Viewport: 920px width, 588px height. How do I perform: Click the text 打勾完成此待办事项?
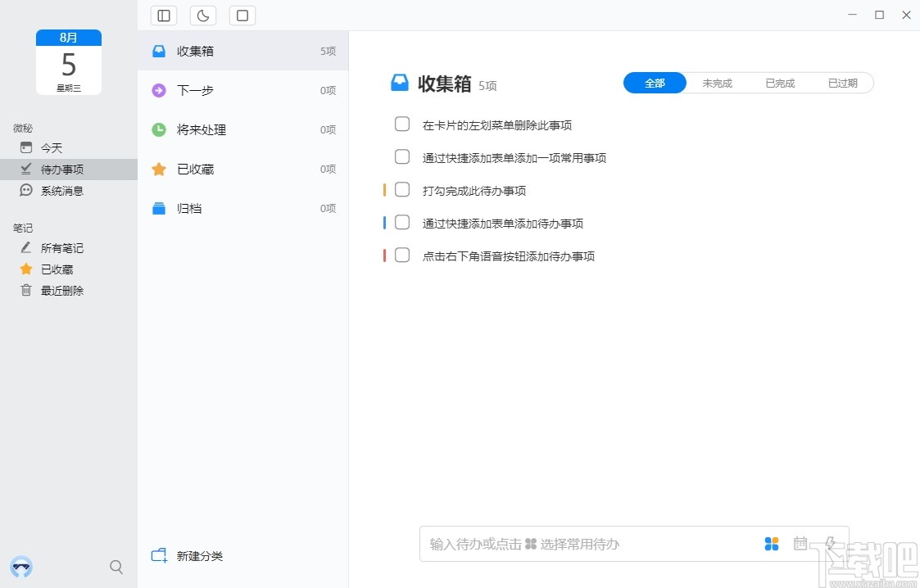click(x=474, y=191)
